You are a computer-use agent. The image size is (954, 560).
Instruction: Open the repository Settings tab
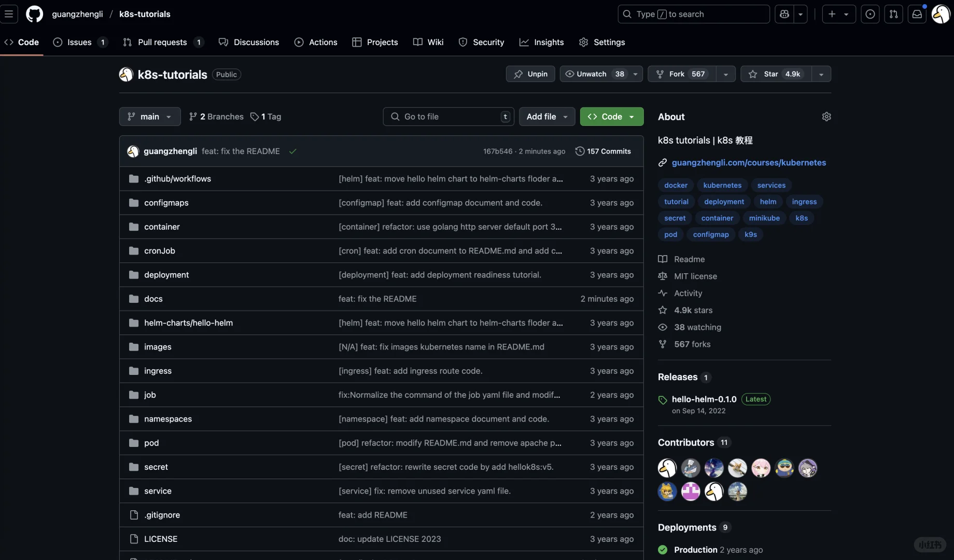pos(601,42)
